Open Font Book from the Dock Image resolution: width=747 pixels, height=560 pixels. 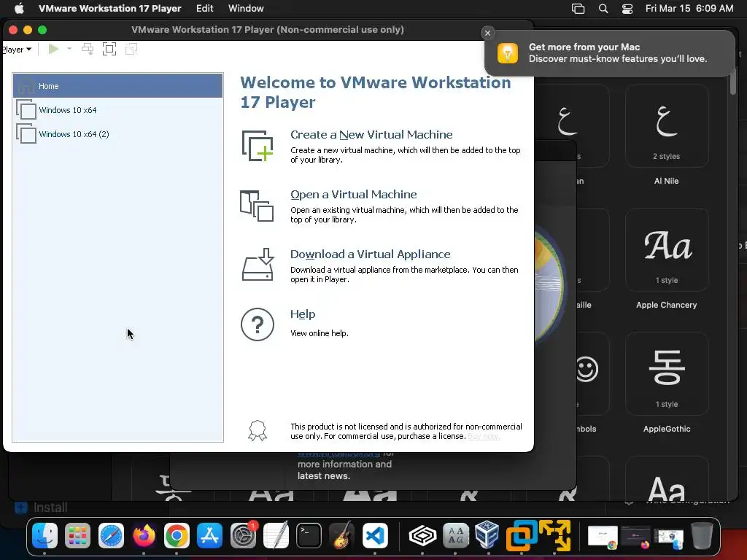click(x=455, y=536)
